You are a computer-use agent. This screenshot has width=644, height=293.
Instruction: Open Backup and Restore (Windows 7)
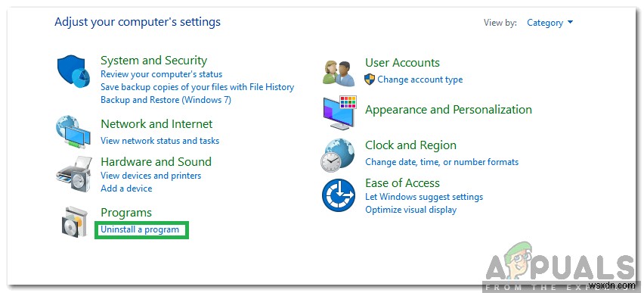pyautogui.click(x=166, y=100)
